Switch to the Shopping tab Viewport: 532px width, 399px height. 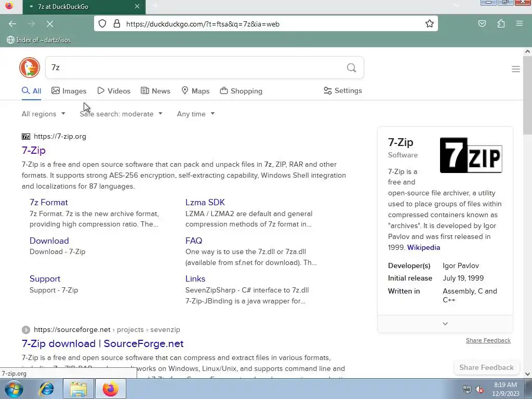[241, 91]
